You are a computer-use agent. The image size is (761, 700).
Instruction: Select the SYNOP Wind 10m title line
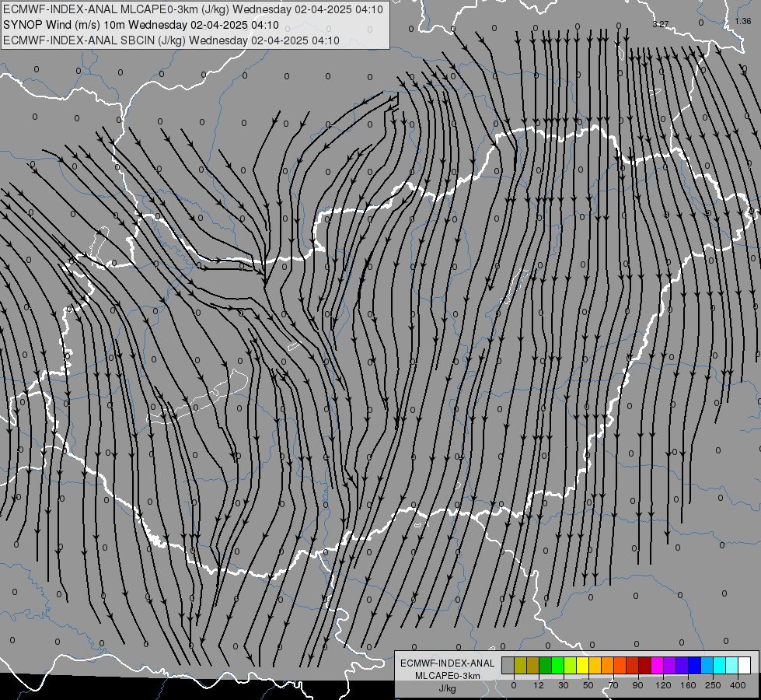click(x=141, y=25)
